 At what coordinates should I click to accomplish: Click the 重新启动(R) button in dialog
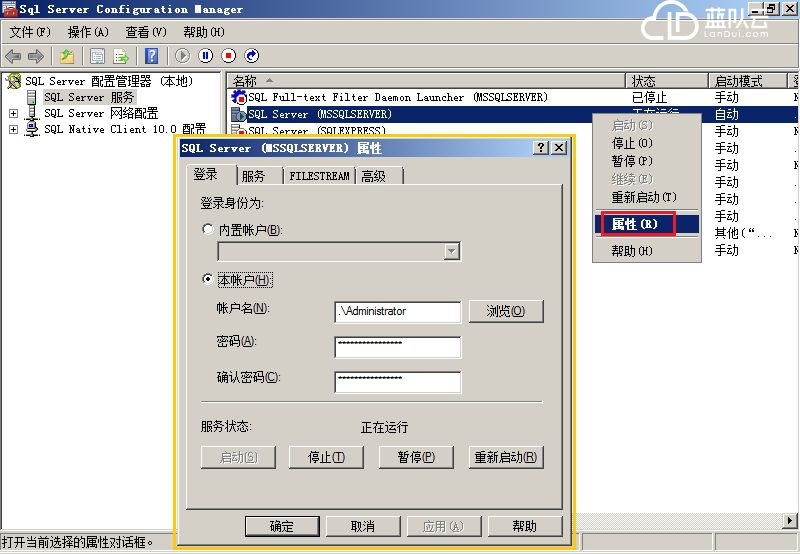(x=506, y=457)
